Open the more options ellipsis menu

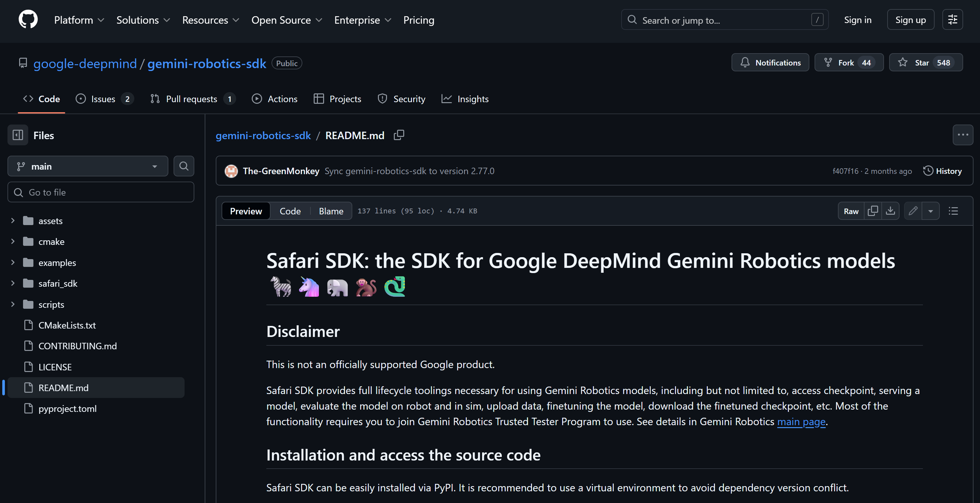coord(963,135)
